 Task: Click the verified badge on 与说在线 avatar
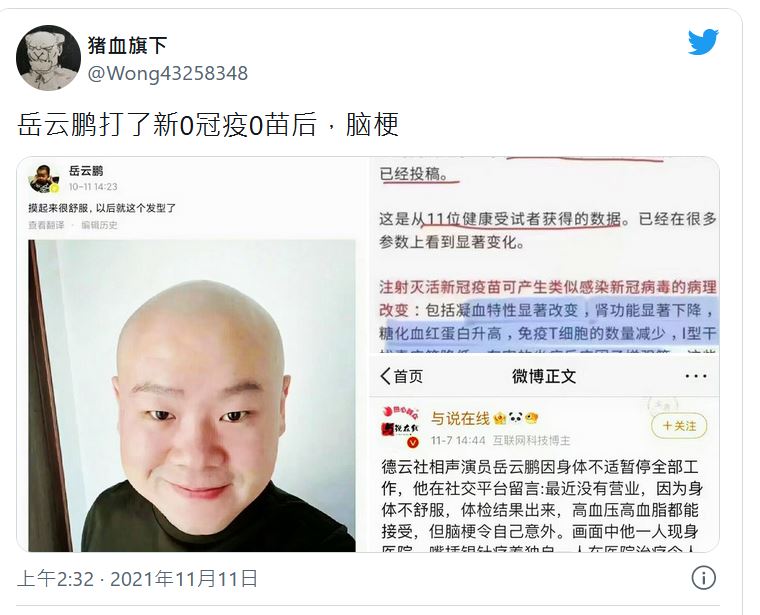[x=413, y=442]
